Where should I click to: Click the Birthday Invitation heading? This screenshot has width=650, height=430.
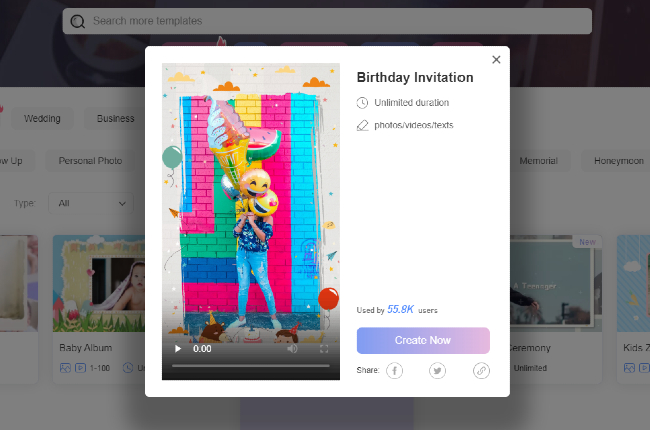pyautogui.click(x=415, y=78)
